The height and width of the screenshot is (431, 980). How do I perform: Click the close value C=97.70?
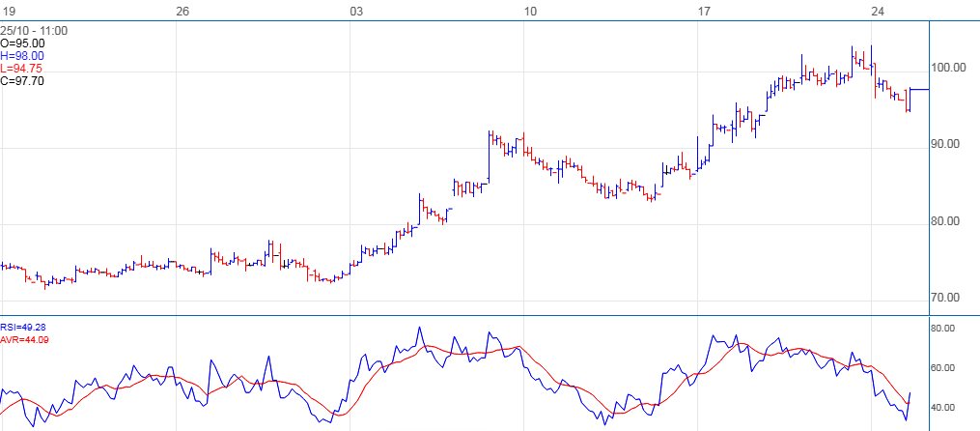coord(22,81)
